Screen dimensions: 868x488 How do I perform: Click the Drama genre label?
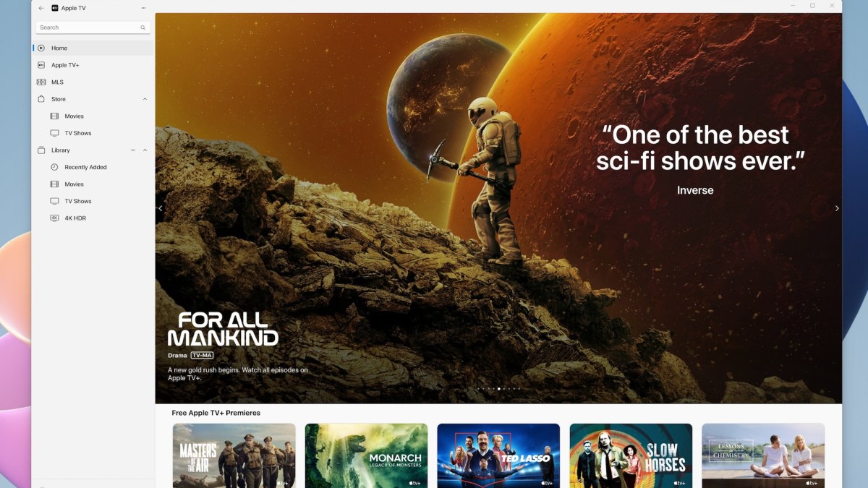point(176,356)
